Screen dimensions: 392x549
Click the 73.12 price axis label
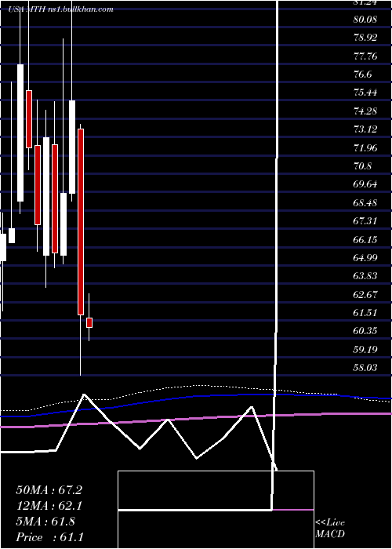(x=365, y=129)
